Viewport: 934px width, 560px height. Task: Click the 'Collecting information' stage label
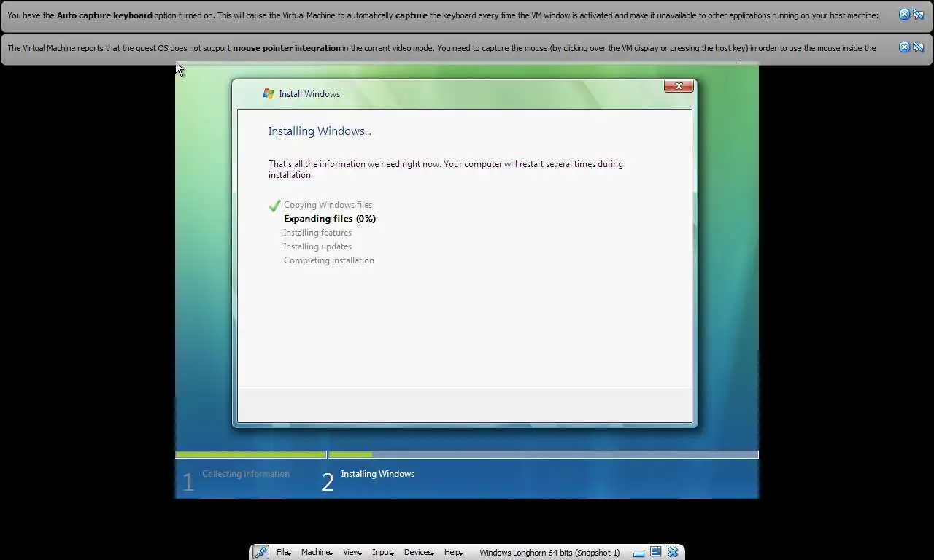point(246,474)
